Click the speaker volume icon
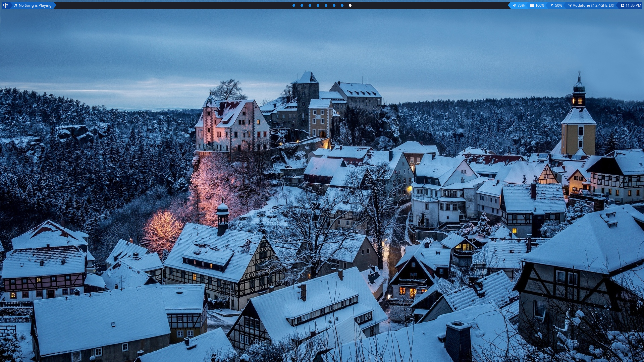The height and width of the screenshot is (362, 644). (x=514, y=5)
